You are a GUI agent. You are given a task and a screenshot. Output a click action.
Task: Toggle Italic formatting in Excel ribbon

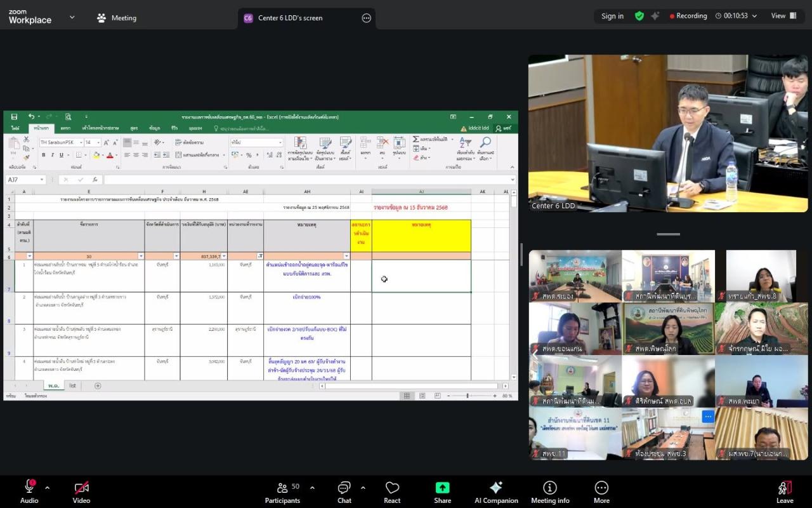pyautogui.click(x=53, y=155)
